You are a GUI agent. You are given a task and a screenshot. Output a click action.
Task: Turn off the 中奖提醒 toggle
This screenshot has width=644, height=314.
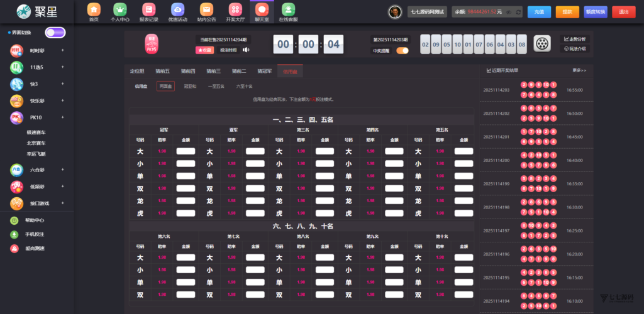pos(402,51)
